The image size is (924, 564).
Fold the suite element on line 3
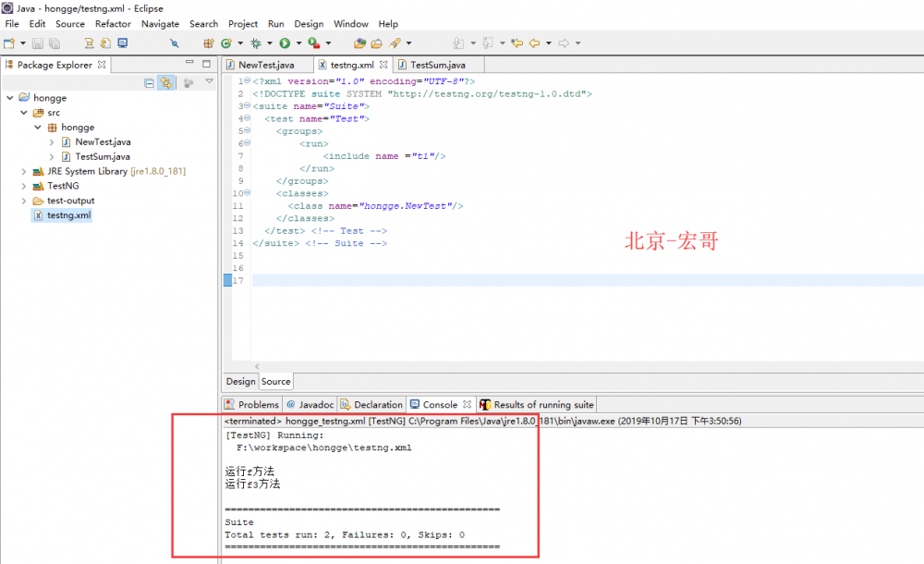[x=247, y=105]
